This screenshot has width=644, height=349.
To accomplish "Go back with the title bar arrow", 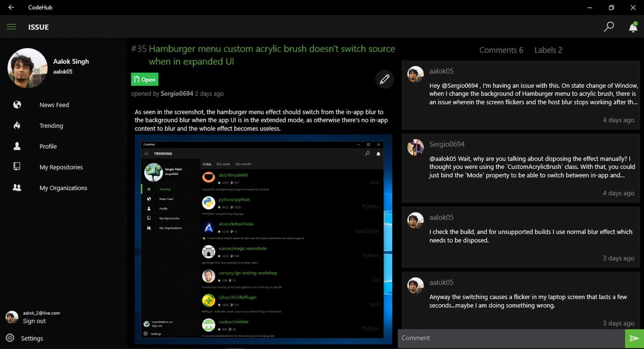I will tap(11, 7).
